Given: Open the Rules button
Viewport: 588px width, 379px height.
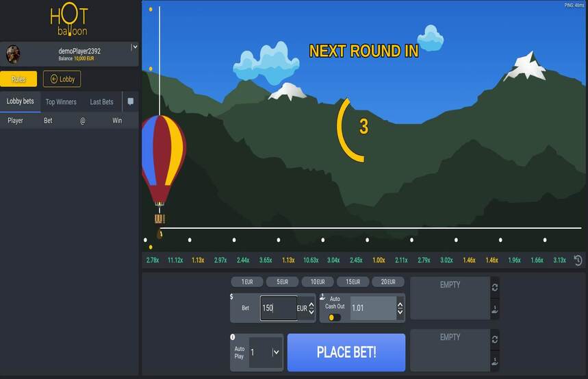Looking at the screenshot, I should tap(18, 79).
